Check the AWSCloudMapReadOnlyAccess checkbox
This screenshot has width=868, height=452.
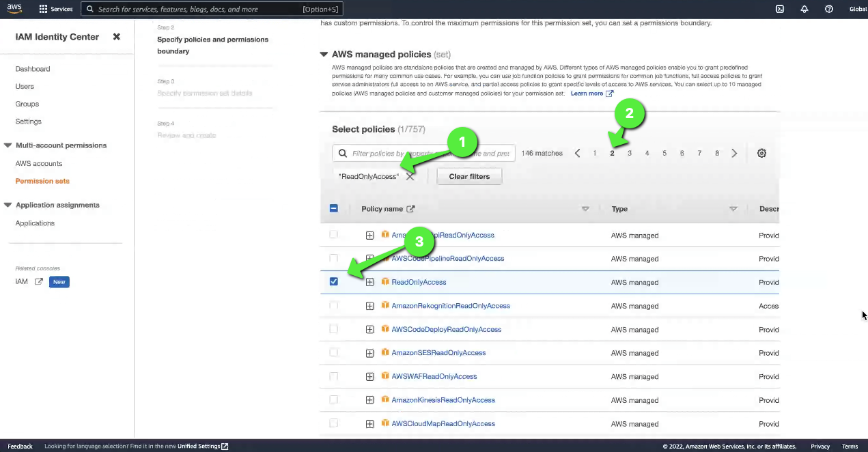pos(334,423)
